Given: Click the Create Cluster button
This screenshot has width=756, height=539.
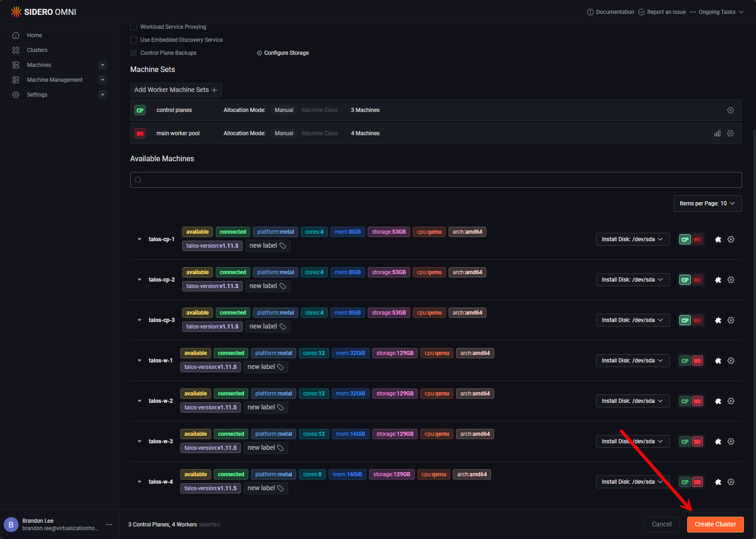Looking at the screenshot, I should (x=715, y=525).
